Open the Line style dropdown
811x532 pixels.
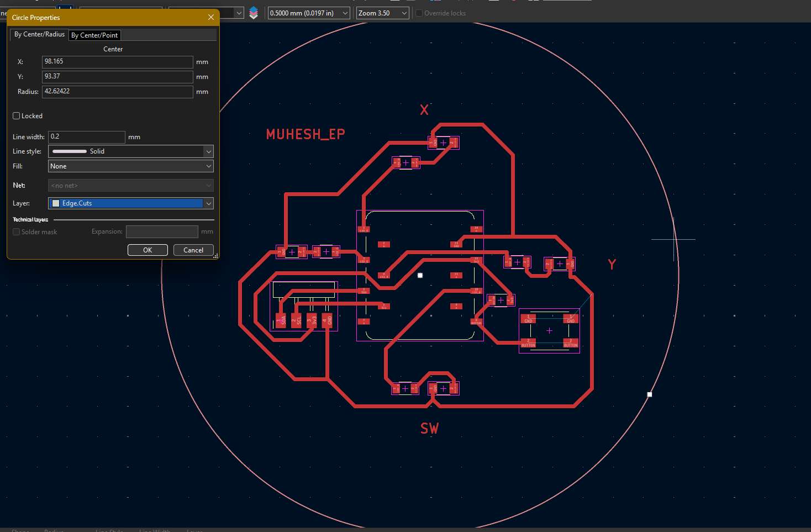pyautogui.click(x=131, y=151)
